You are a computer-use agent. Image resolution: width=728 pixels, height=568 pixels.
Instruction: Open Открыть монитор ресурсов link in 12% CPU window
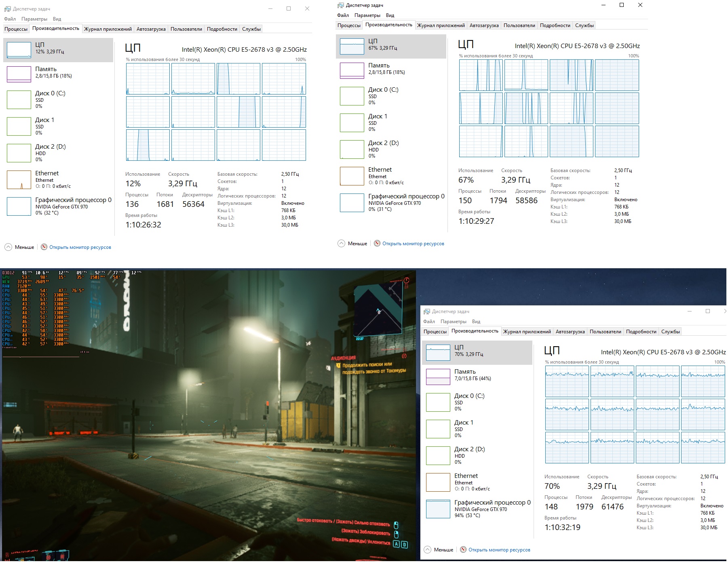click(x=80, y=247)
